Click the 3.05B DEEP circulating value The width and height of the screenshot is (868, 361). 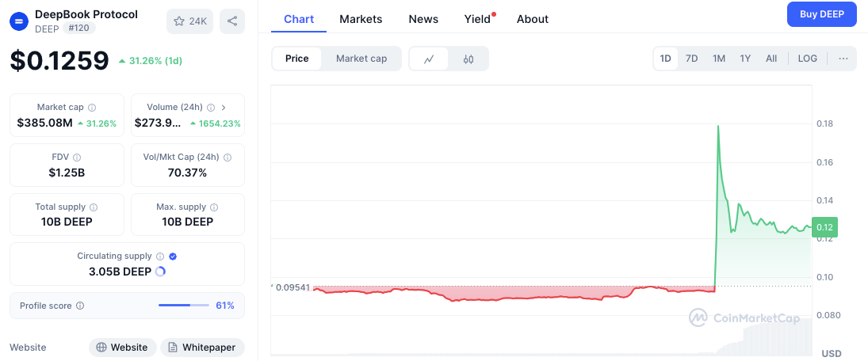[120, 272]
